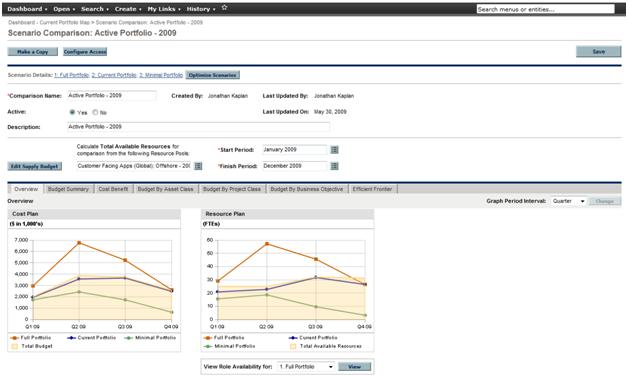This screenshot has height=377, width=628.
Task: Open the Open menu
Action: click(64, 9)
